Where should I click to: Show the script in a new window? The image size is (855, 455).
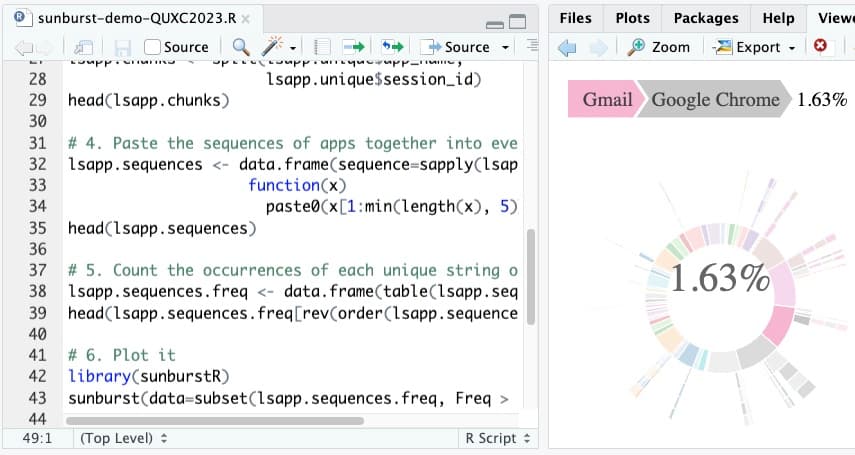coord(84,47)
